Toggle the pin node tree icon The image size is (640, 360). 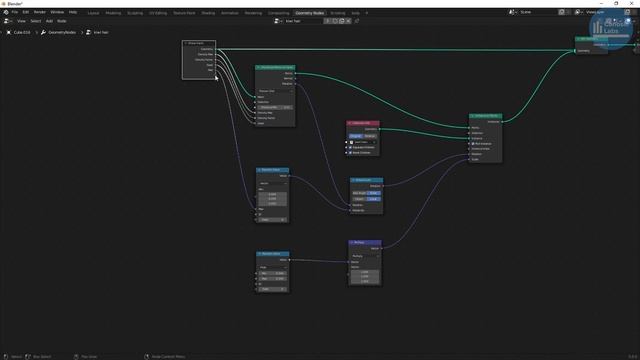click(x=356, y=21)
